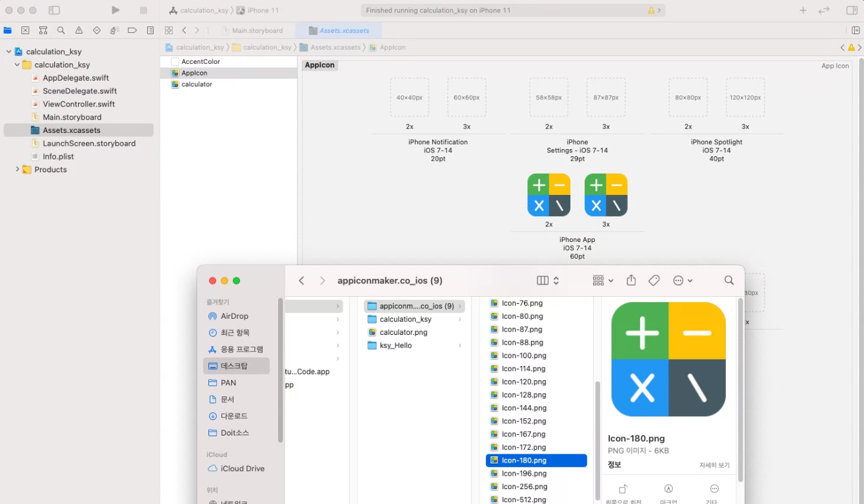This screenshot has width=864, height=504.
Task: Switch to the Assets.xcassets tab
Action: point(339,30)
